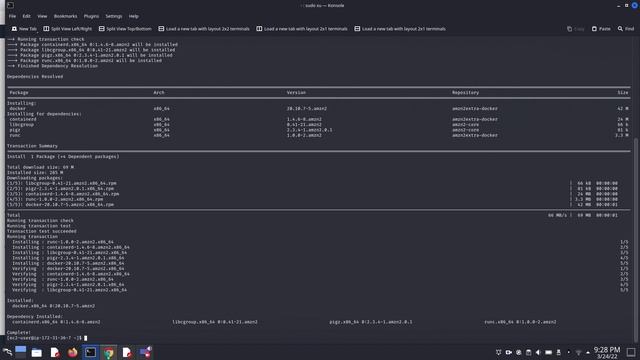Click the 'Version' column header
This screenshot has width=640, height=360.
[296, 93]
